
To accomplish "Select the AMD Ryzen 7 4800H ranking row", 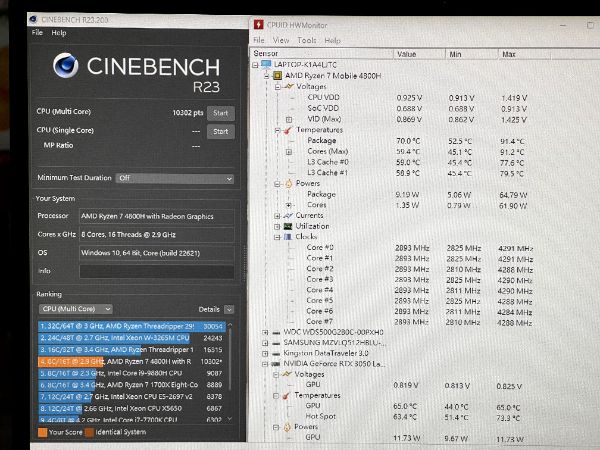I will point(131,362).
